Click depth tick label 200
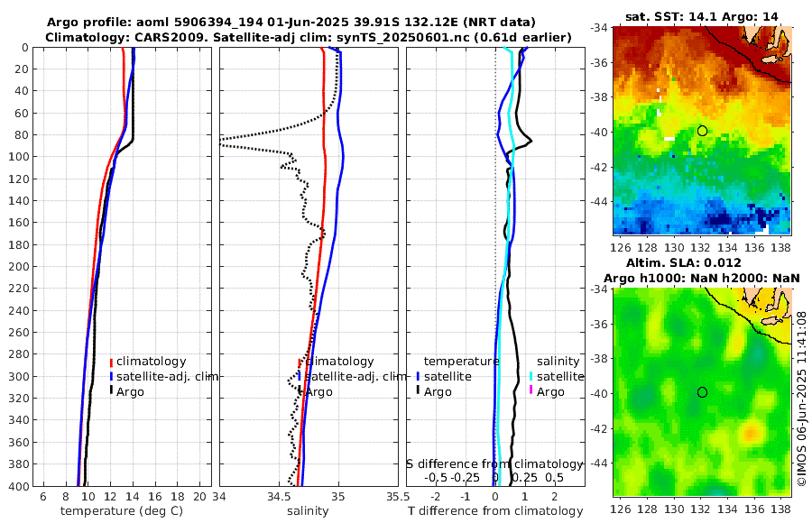The width and height of the screenshot is (812, 523). pyautogui.click(x=20, y=267)
